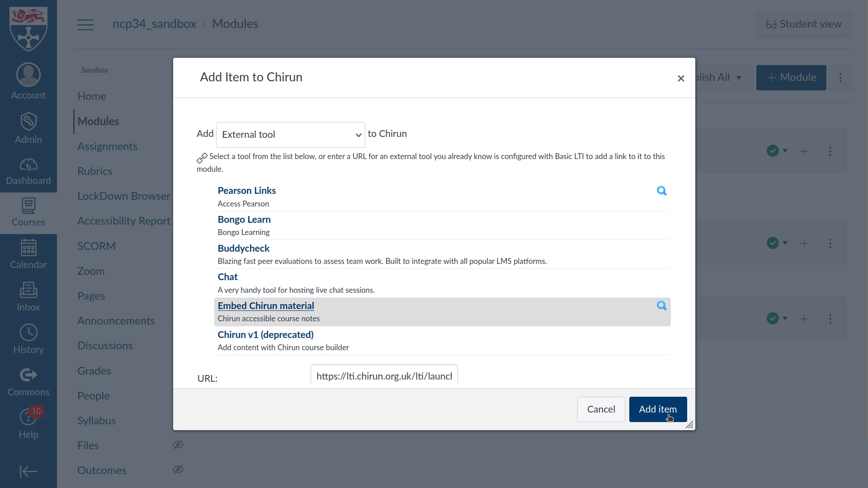Click the + Module button

pos(791,78)
